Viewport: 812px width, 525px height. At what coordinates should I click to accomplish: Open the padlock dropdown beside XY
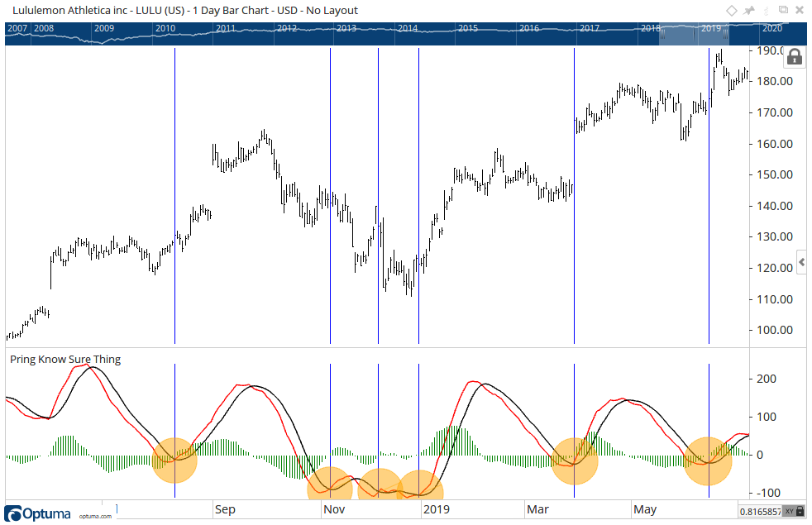pos(800,512)
